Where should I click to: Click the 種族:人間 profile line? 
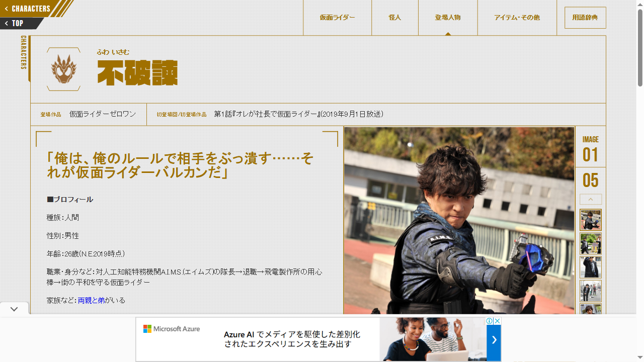point(63,218)
